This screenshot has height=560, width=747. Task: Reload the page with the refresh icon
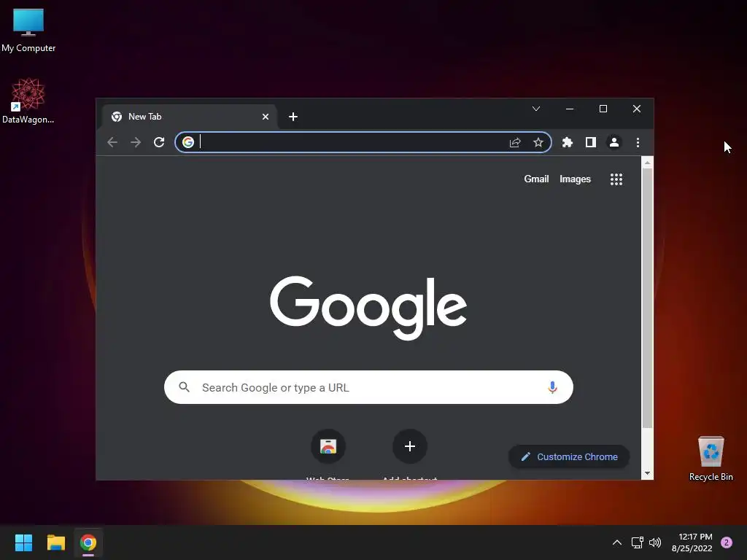pyautogui.click(x=159, y=142)
